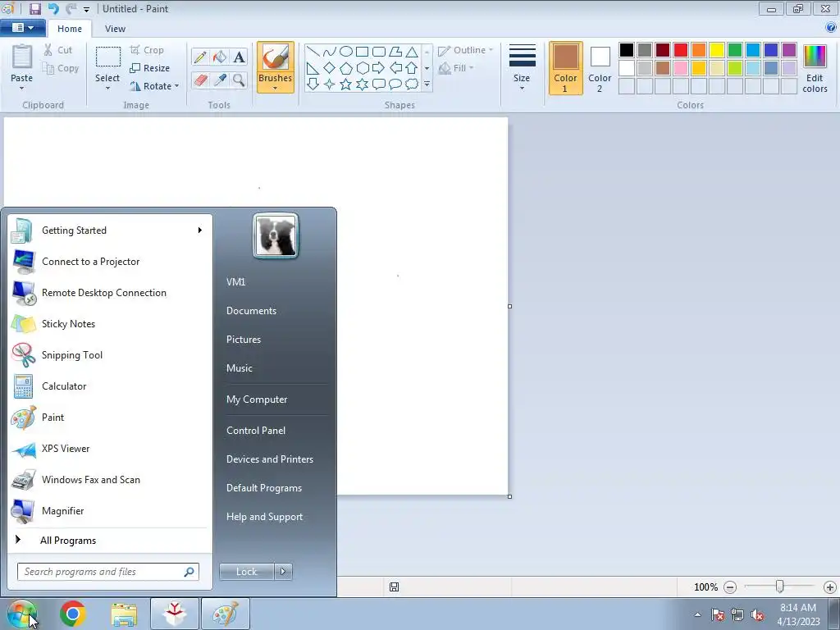Select the Color picker eyedropper tool
840x630 pixels.
coord(220,80)
